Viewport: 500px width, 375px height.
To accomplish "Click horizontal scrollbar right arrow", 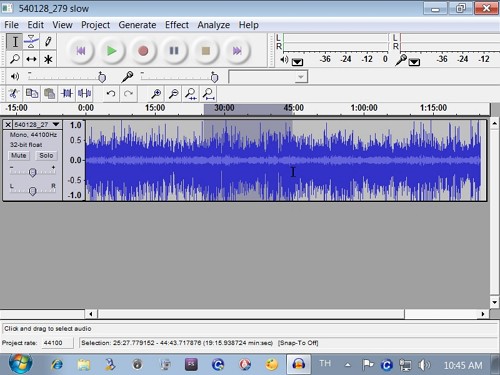I will [483, 314].
